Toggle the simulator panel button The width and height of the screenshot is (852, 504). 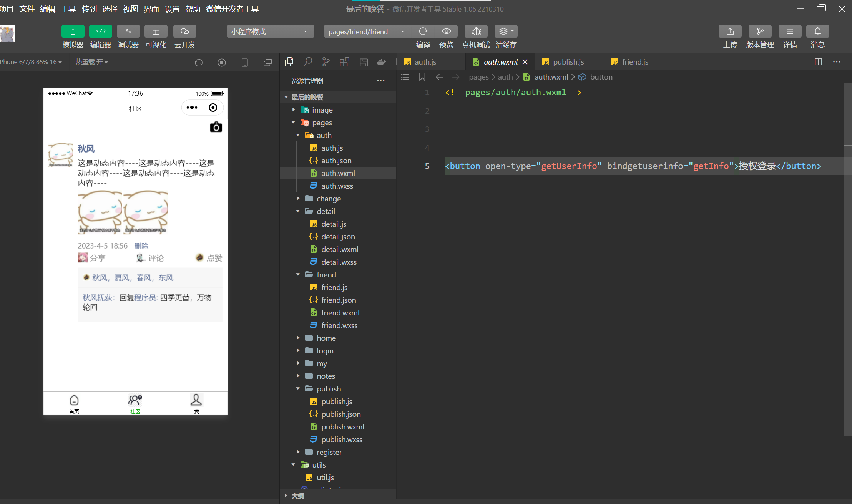pyautogui.click(x=73, y=31)
